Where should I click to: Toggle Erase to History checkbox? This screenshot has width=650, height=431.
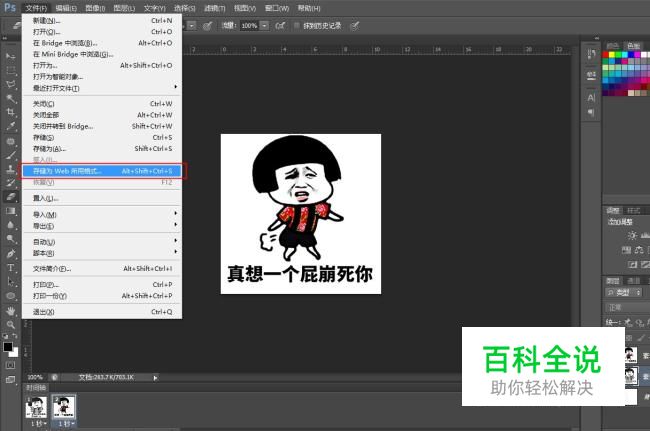[296, 26]
